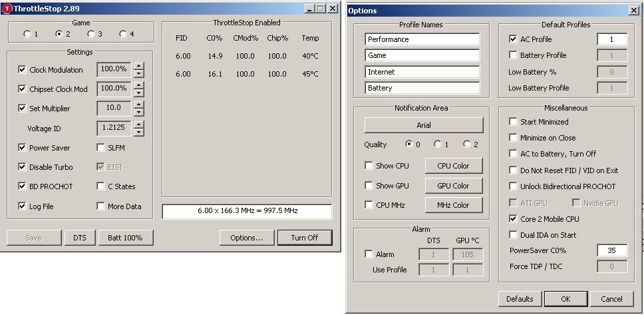Toggle the Chipset Clock Mod checkbox
This screenshot has height=315, width=644.
(x=22, y=89)
